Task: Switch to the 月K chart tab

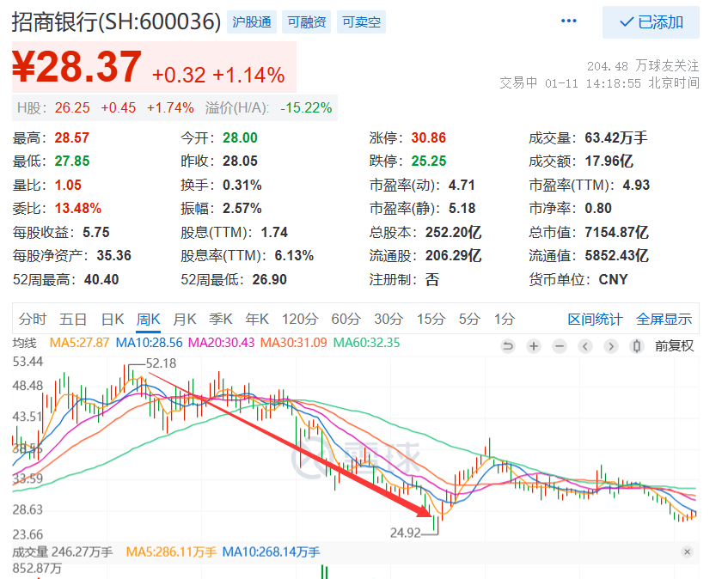Action: tap(185, 320)
